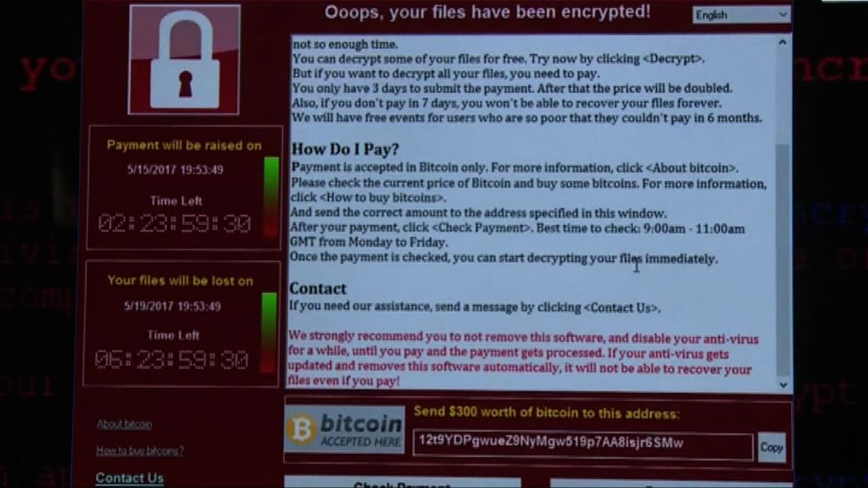Click inside the bitcoin address field
868x488 pixels.
[582, 444]
